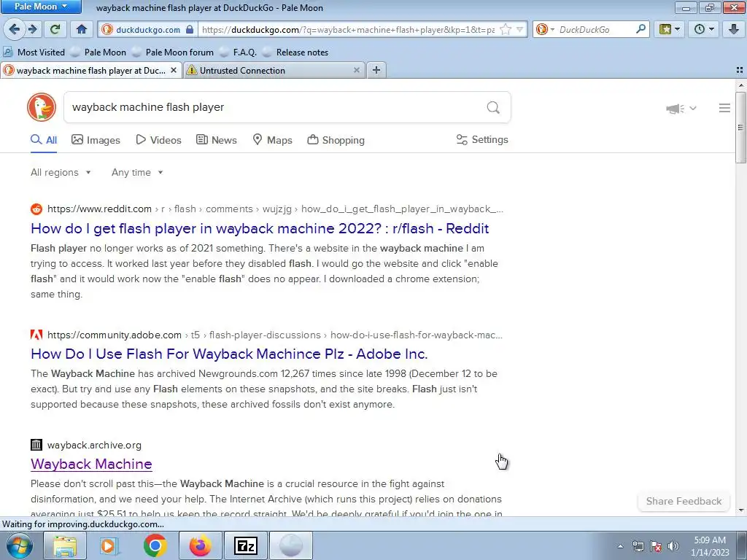
Task: Click the wayback.archive.org URL text
Action: point(94,446)
